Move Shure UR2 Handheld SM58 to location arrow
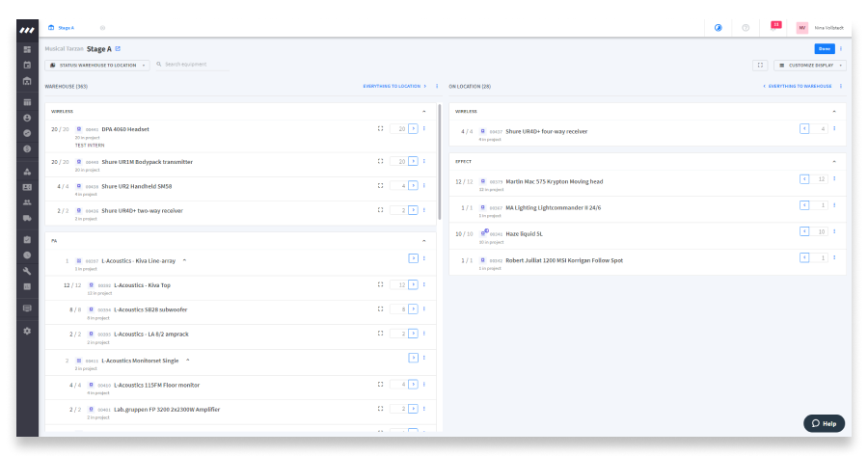Image resolution: width=868 pixels, height=456 pixels. pyautogui.click(x=413, y=186)
